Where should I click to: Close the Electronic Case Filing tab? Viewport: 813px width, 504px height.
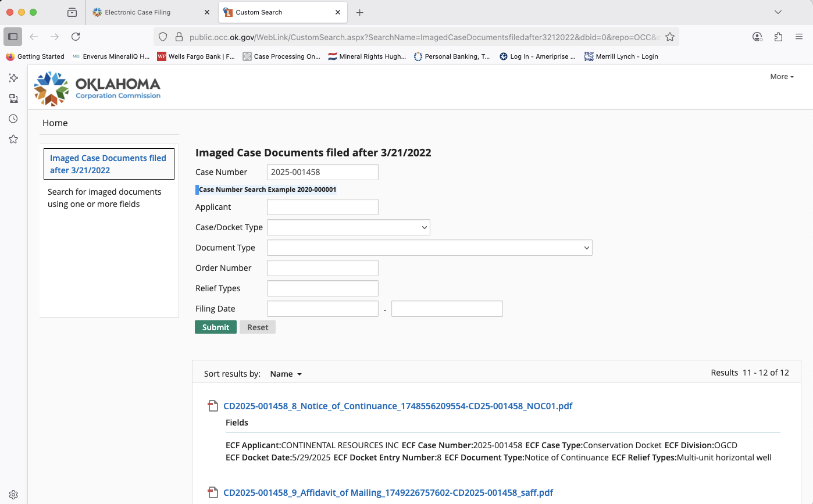[x=207, y=12]
